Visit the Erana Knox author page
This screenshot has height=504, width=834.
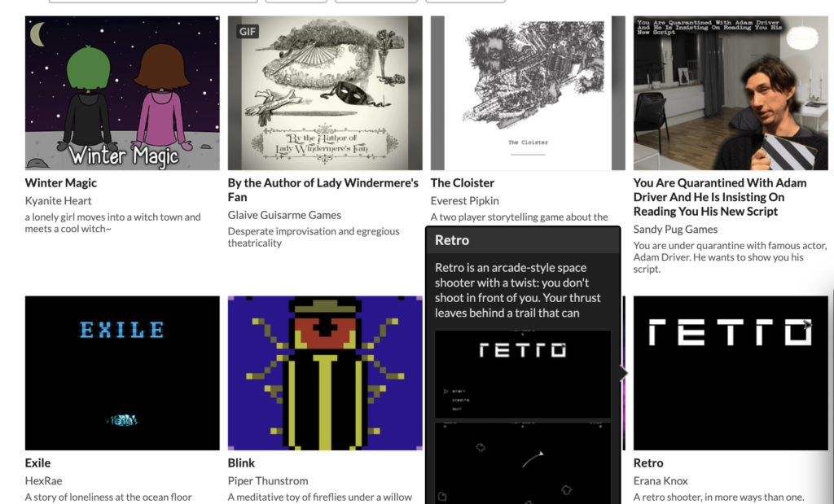pos(661,481)
